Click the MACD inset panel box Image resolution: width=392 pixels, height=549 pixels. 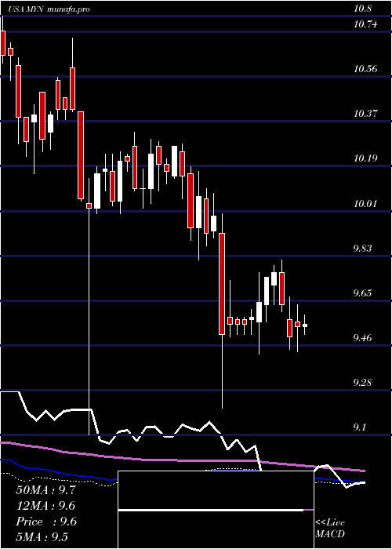pyautogui.click(x=216, y=510)
